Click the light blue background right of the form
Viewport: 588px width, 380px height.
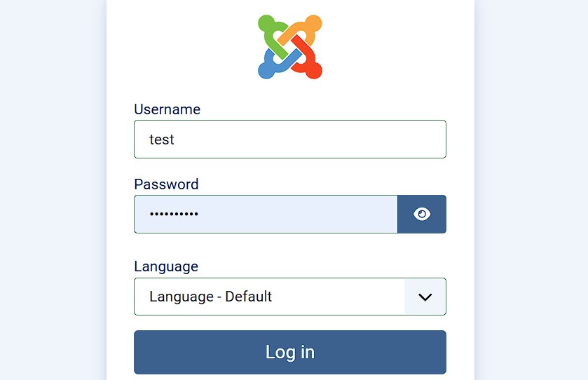[531, 189]
